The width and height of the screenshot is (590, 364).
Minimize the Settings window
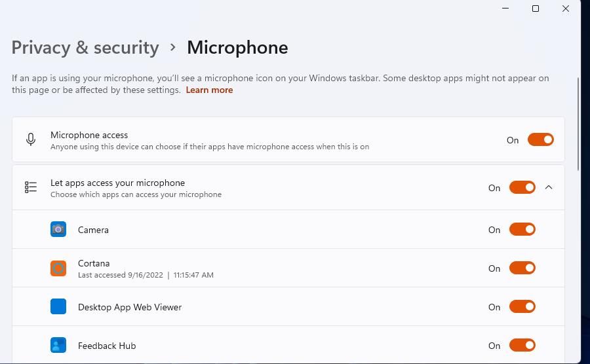pyautogui.click(x=505, y=9)
